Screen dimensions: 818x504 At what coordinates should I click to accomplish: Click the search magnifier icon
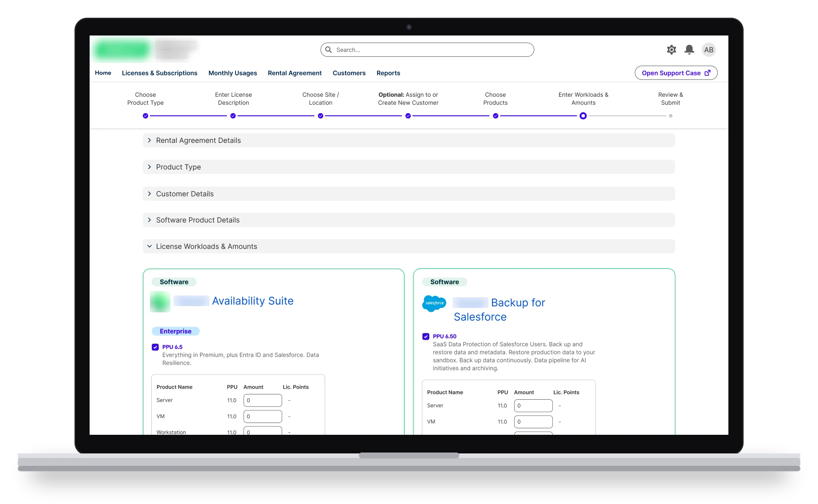click(x=329, y=50)
